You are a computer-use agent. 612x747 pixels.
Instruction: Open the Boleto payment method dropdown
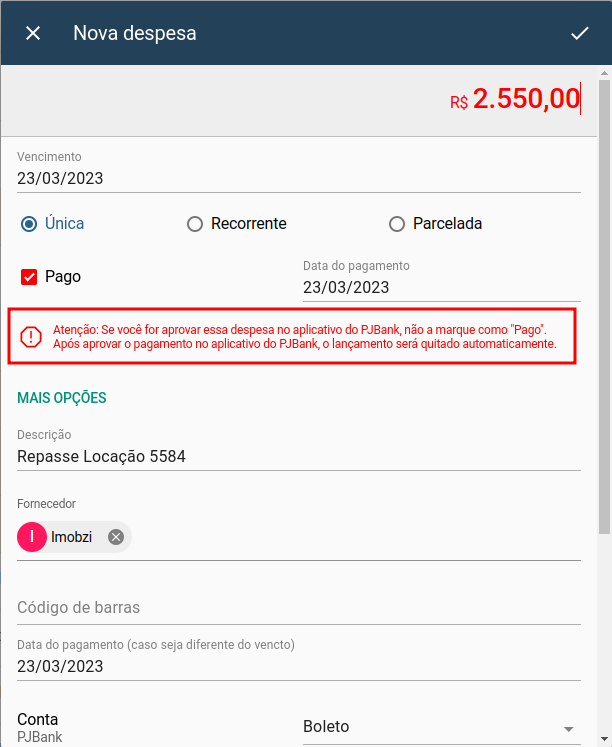[441, 727]
